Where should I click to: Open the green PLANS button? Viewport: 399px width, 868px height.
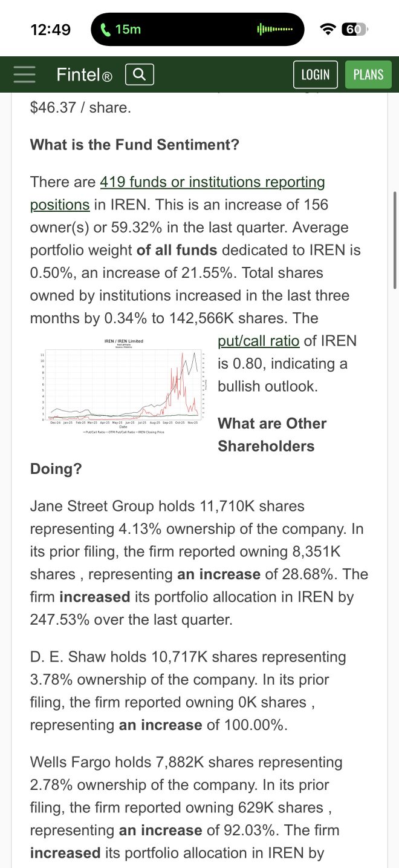[x=368, y=74]
